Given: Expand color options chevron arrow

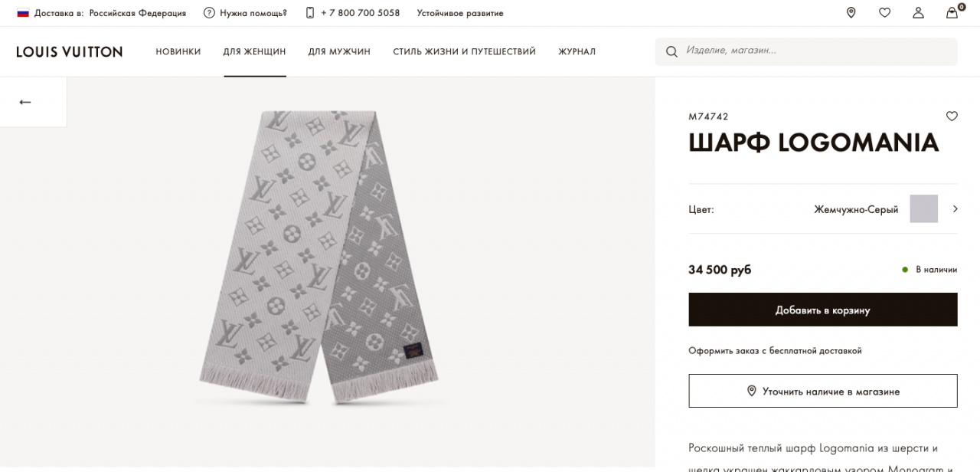Looking at the screenshot, I should [955, 209].
